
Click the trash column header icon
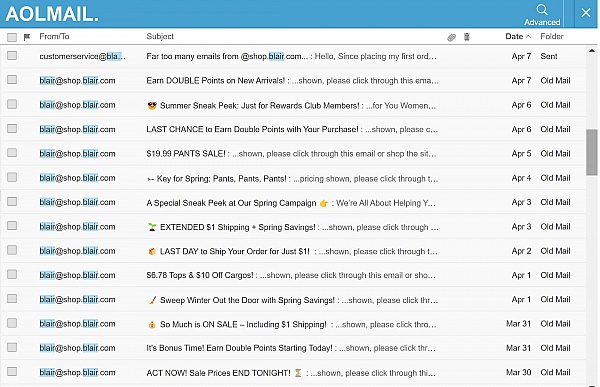(x=466, y=37)
